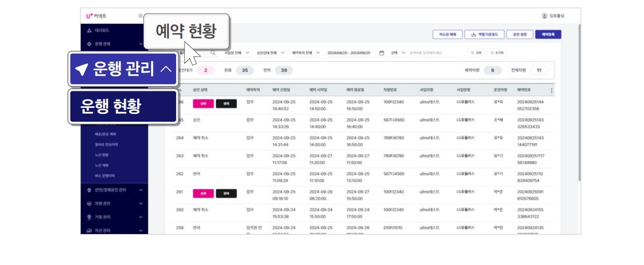Click vehicle number 010더1010
The image size is (644, 265).
[394, 228]
